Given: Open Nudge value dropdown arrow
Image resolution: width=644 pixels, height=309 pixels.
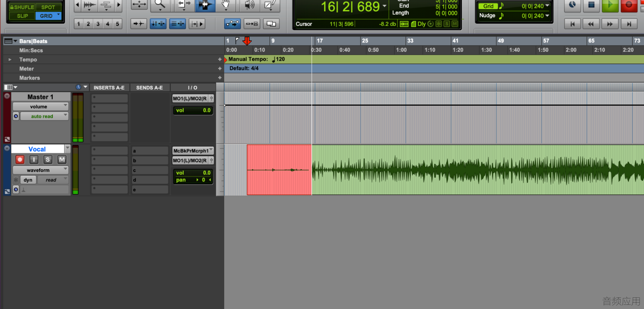Looking at the screenshot, I should 547,15.
